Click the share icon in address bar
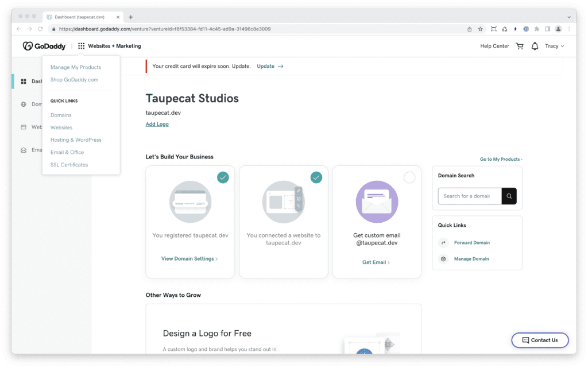Image resolution: width=588 pixels, height=368 pixels. click(470, 29)
